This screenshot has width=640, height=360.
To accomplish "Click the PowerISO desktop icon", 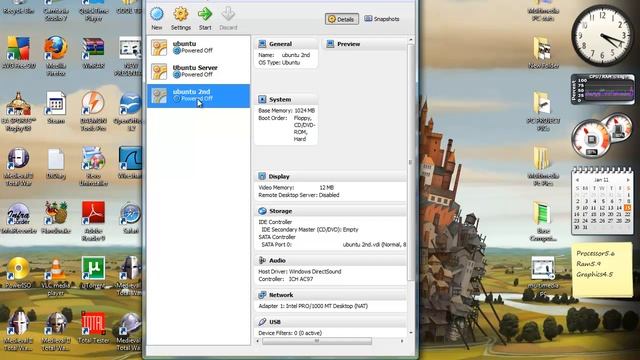I will point(18,273).
